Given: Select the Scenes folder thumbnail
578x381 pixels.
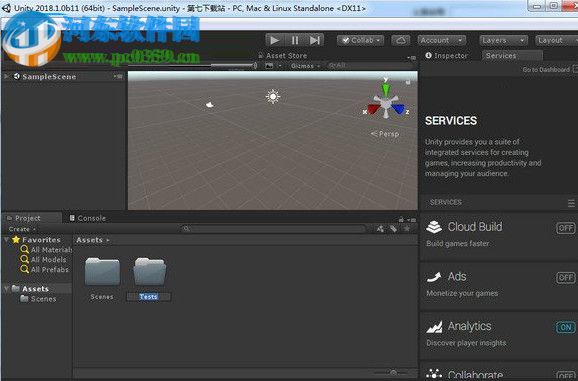Looking at the screenshot, I should tap(102, 272).
